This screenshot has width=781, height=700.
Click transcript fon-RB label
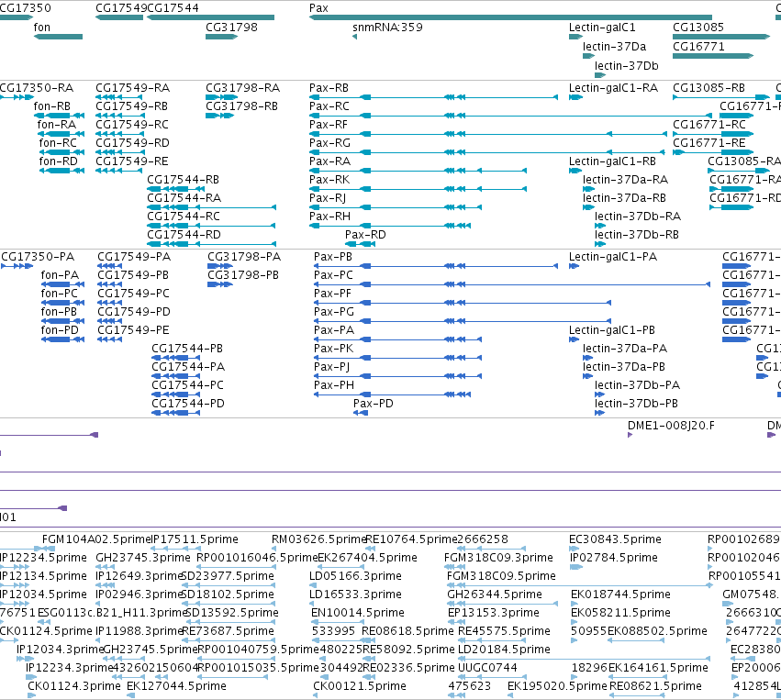(x=51, y=106)
